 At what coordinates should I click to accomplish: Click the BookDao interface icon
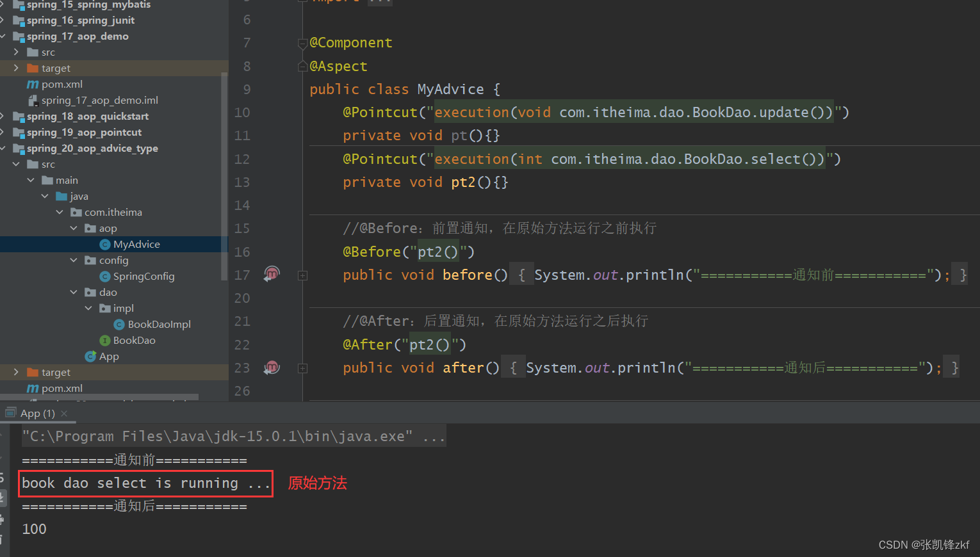[105, 341]
